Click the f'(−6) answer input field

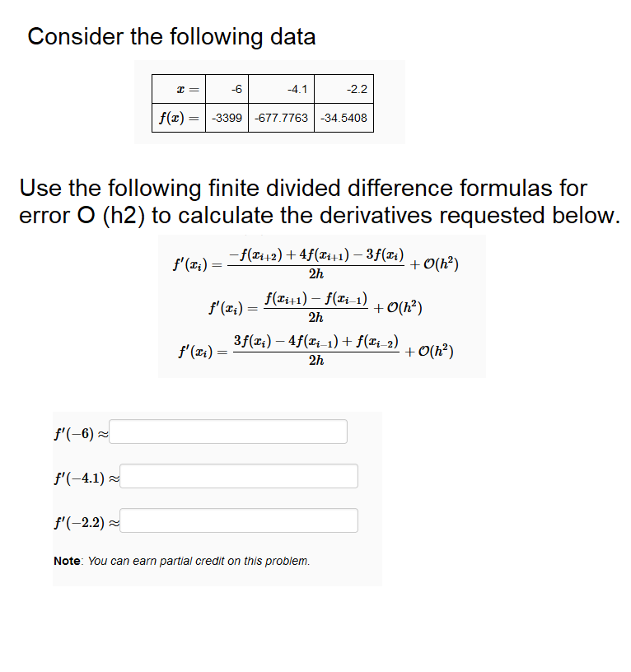tap(228, 431)
